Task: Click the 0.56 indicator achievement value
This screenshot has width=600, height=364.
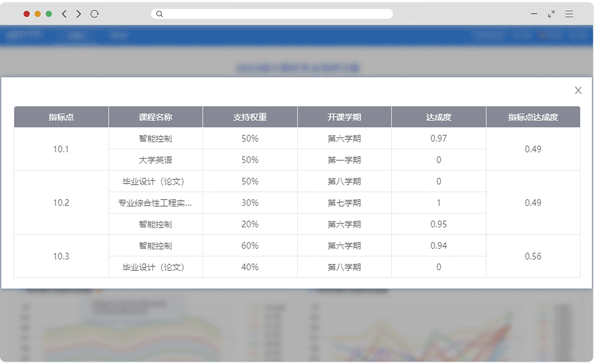Action: pyautogui.click(x=533, y=256)
